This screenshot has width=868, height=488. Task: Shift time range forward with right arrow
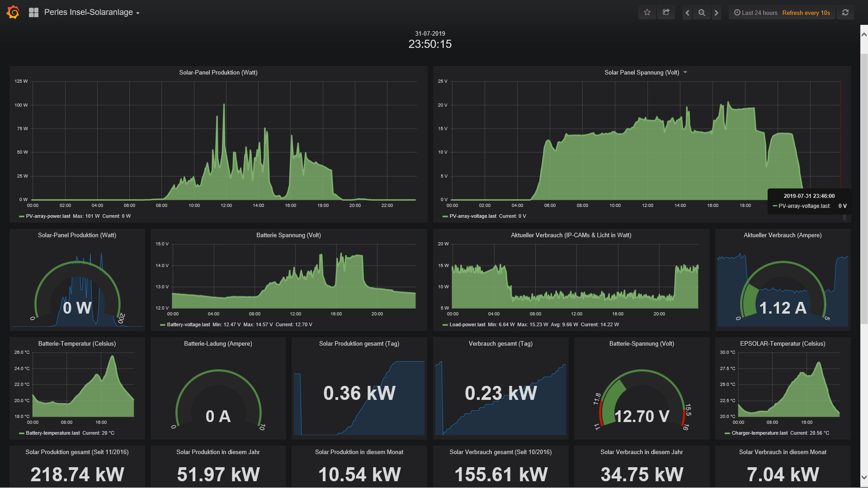716,13
